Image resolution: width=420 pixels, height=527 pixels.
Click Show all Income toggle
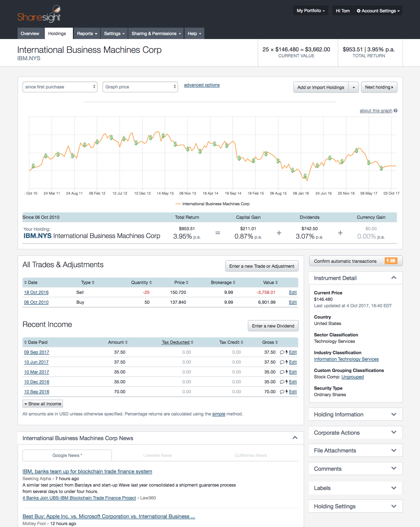pyautogui.click(x=43, y=404)
